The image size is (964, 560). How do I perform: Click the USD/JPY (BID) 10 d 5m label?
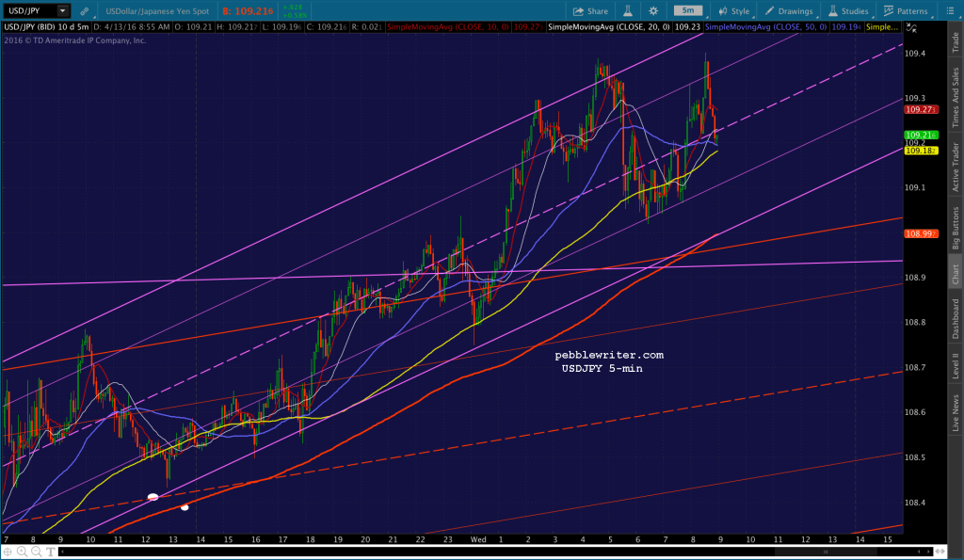click(46, 27)
